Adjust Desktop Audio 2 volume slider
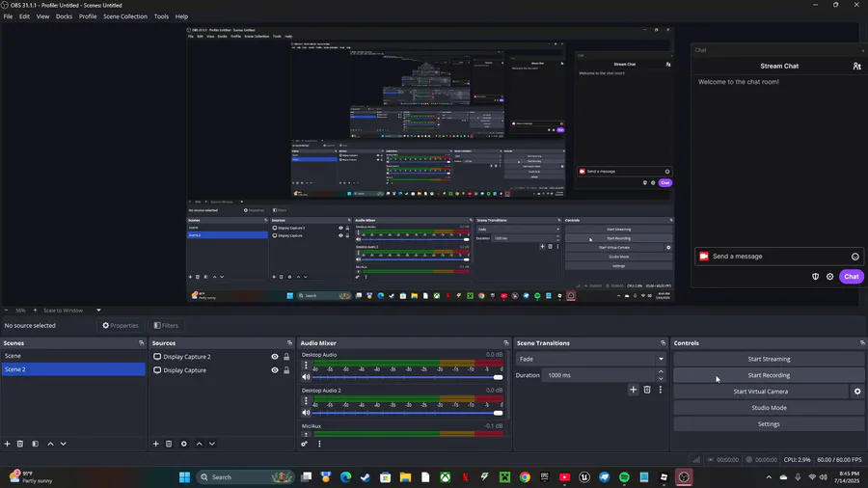This screenshot has height=488, width=868. (407, 413)
